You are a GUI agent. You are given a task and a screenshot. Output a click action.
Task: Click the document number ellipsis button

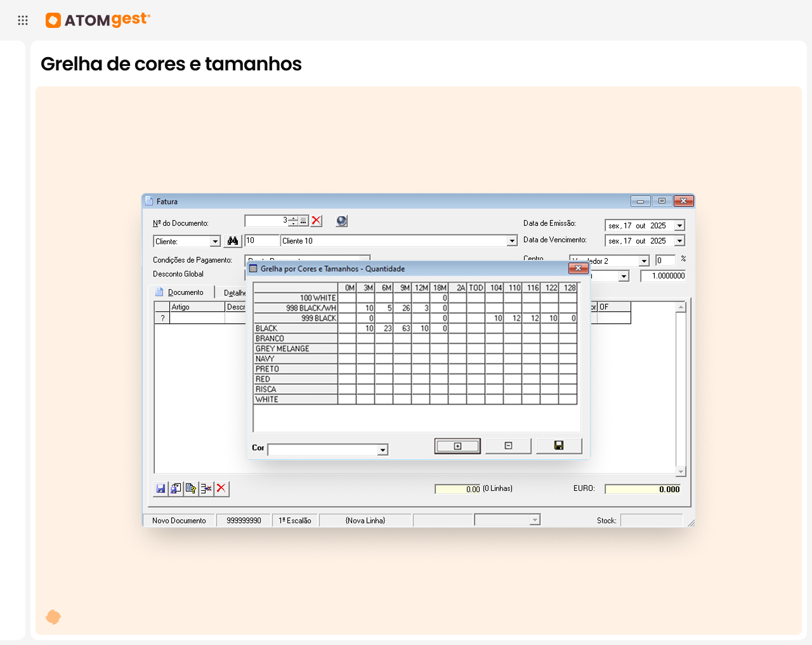pyautogui.click(x=304, y=221)
